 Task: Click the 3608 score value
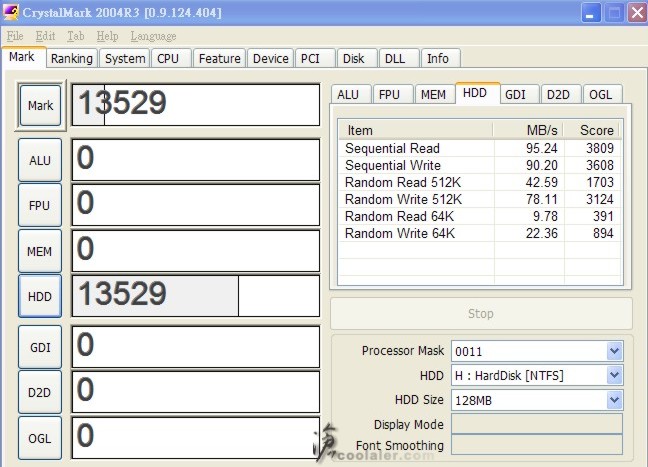(600, 165)
